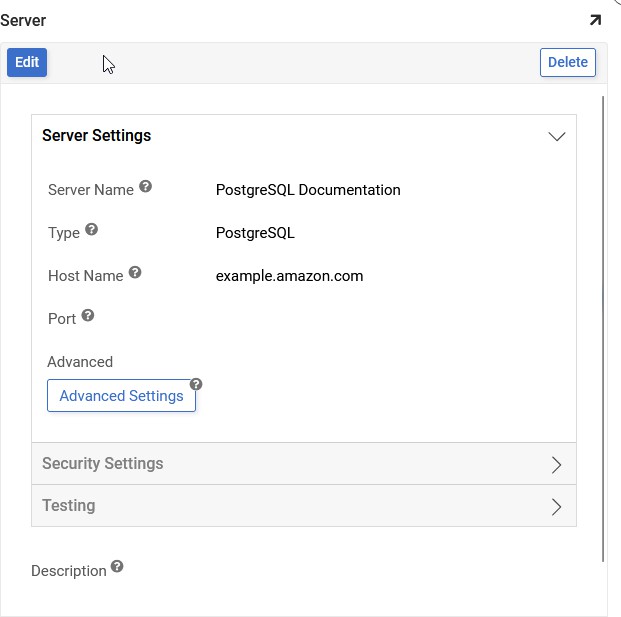Click the example.amazon.com host name value

click(289, 276)
